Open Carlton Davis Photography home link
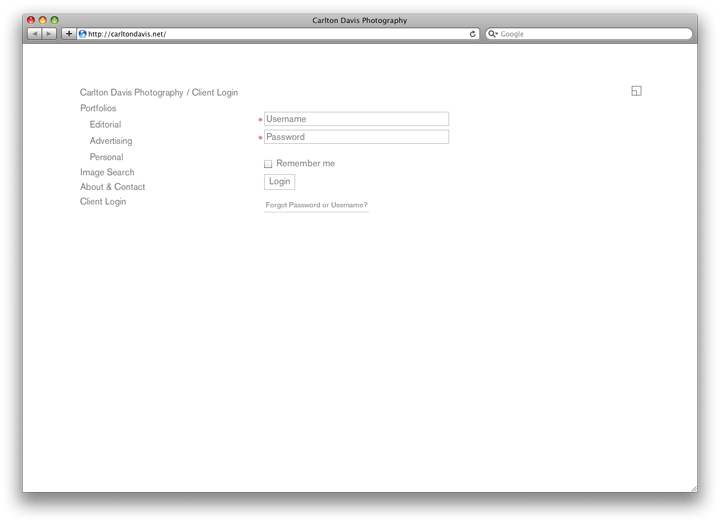Screen dimensions: 720x523 coord(131,92)
